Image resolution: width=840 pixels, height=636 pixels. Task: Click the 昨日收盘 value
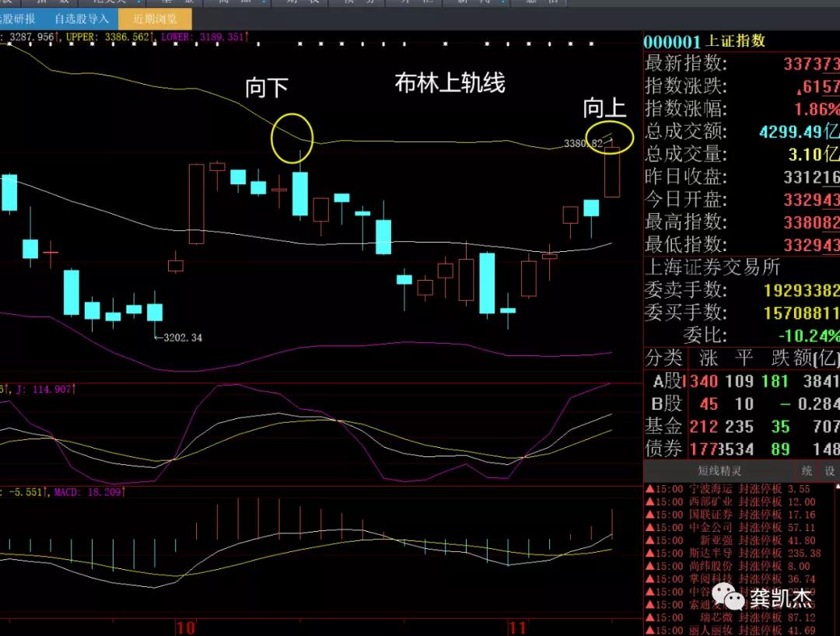pyautogui.click(x=811, y=177)
